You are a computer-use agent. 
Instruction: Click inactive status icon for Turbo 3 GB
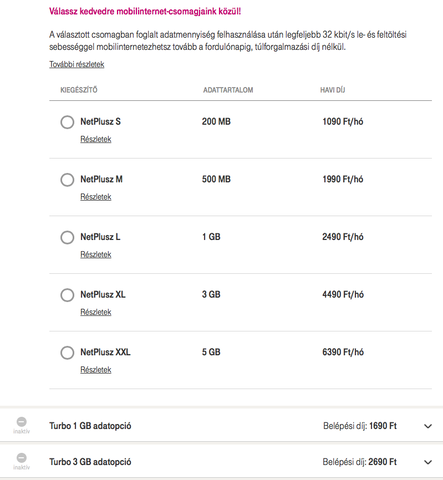click(22, 458)
